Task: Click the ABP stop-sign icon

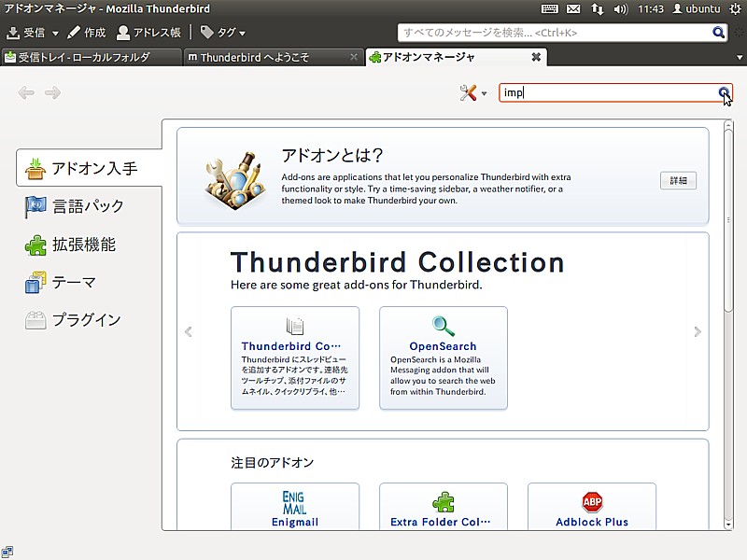Action: tap(592, 501)
